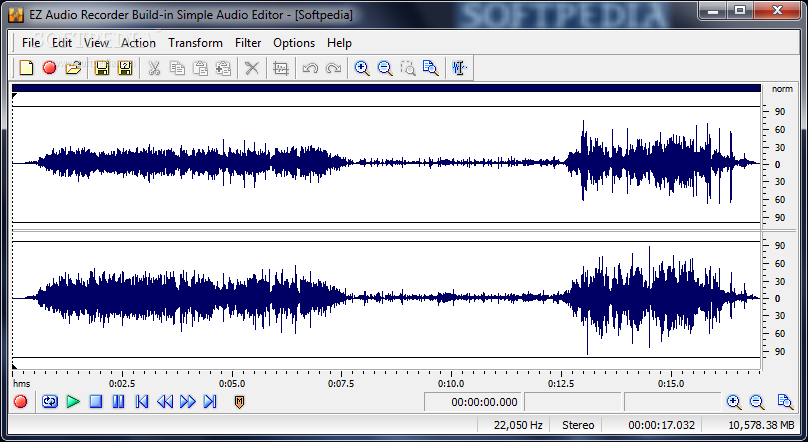
Task: Zoom out using the top toolbar magnifier
Action: [x=385, y=68]
